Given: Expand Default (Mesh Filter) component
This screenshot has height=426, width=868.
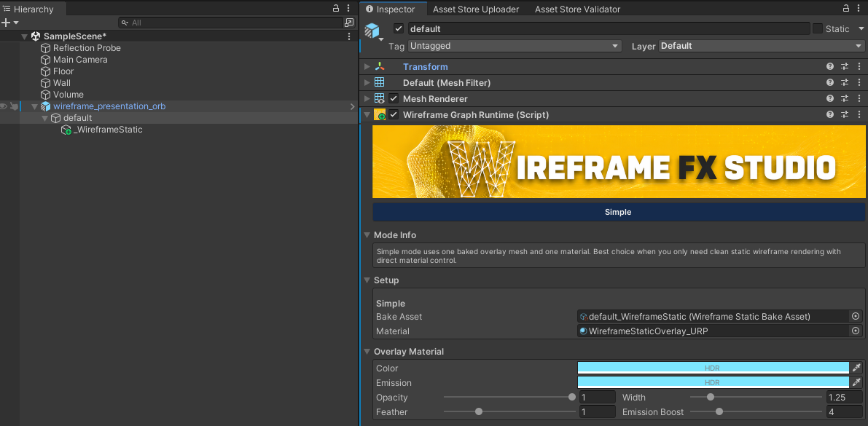Looking at the screenshot, I should [x=367, y=82].
